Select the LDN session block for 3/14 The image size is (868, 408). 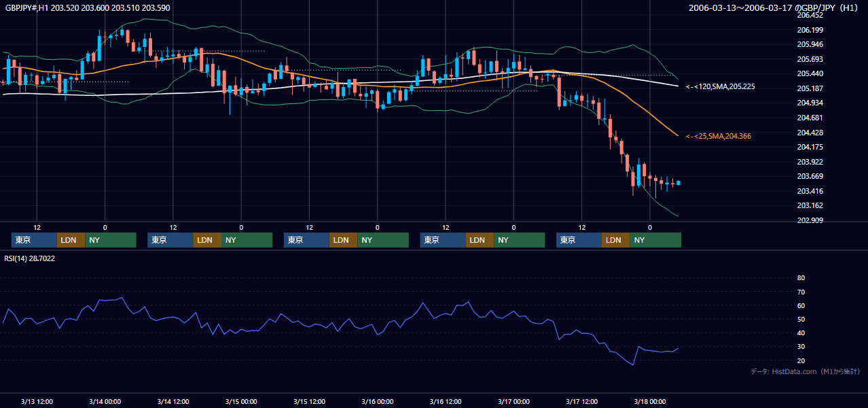pos(206,240)
